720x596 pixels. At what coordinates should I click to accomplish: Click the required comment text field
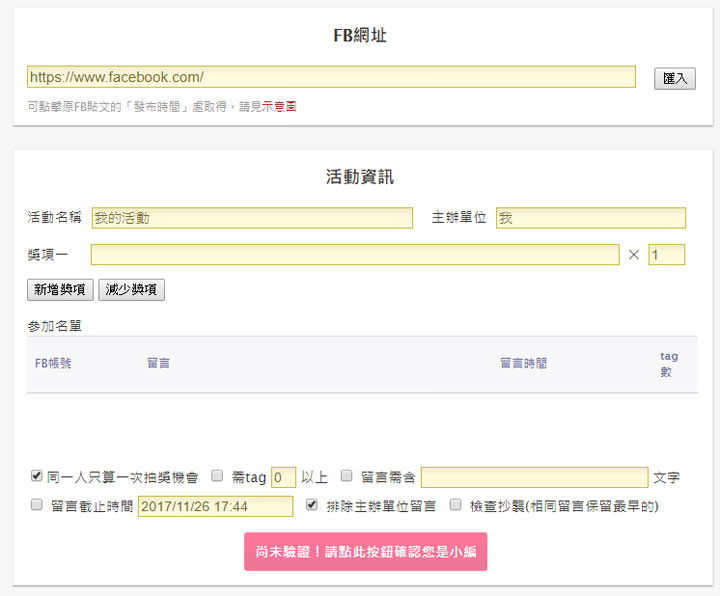click(534, 478)
